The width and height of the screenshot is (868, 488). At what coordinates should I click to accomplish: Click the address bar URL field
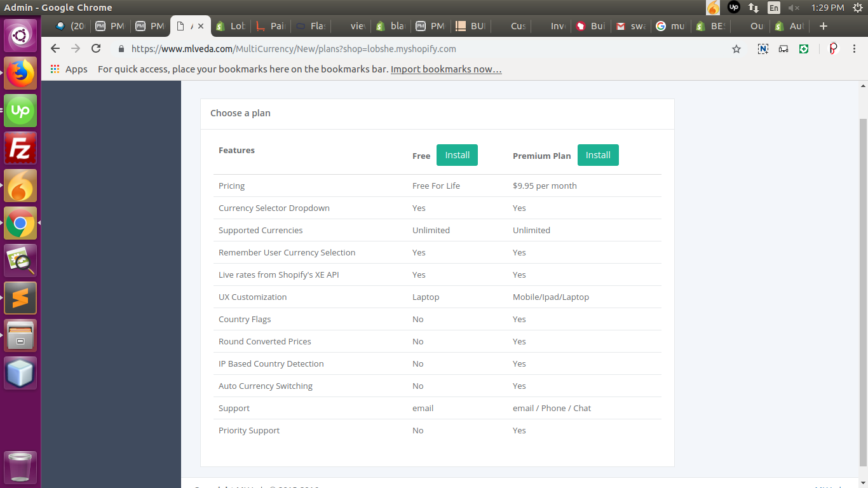pos(381,49)
